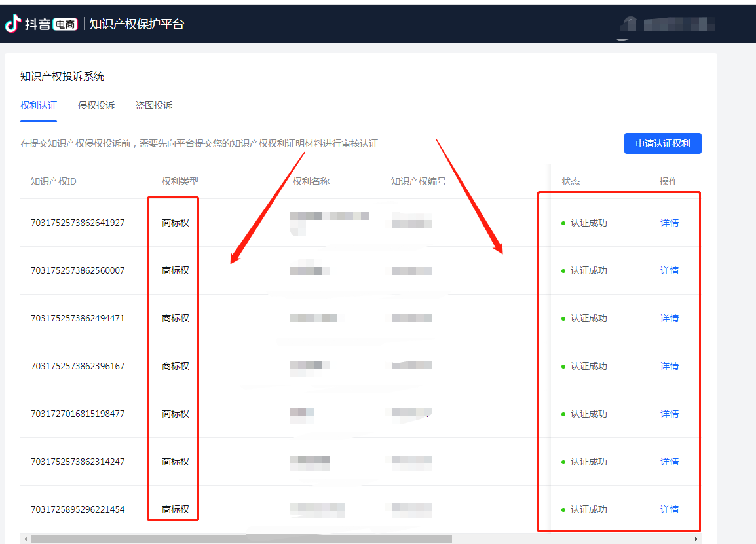
Task: Open 详情 for the last row 7031725895296221454
Action: tap(669, 509)
